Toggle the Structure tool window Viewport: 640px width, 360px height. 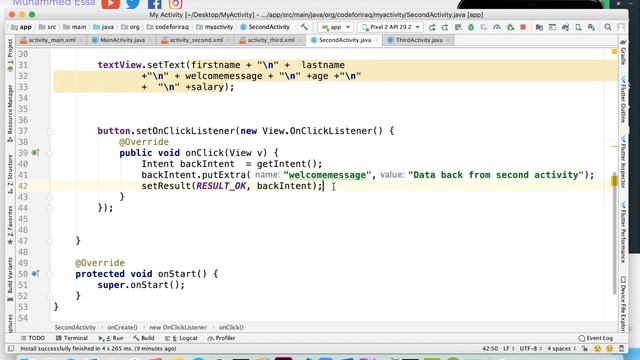coord(10,173)
